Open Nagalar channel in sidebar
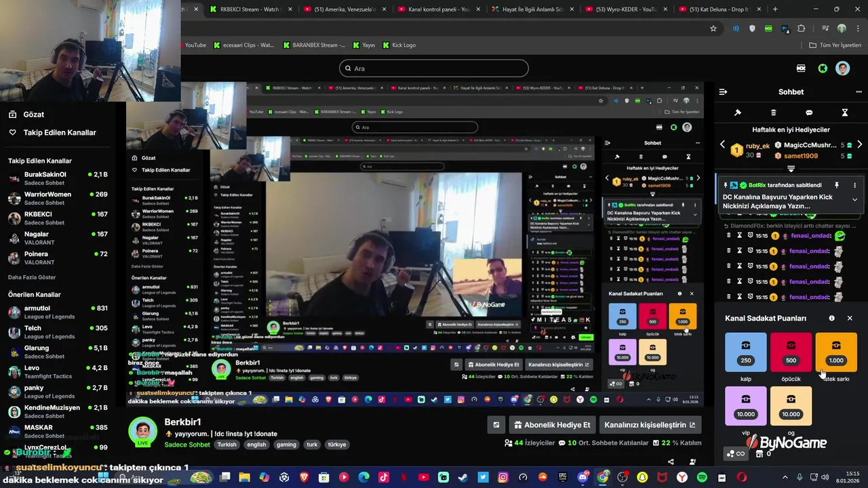This screenshot has height=488, width=868. tap(58, 238)
